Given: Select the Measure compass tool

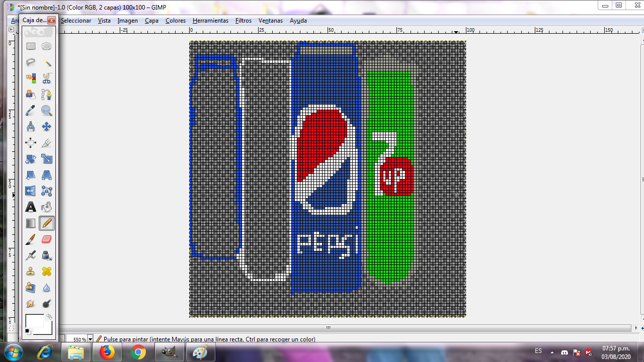Looking at the screenshot, I should point(31,127).
